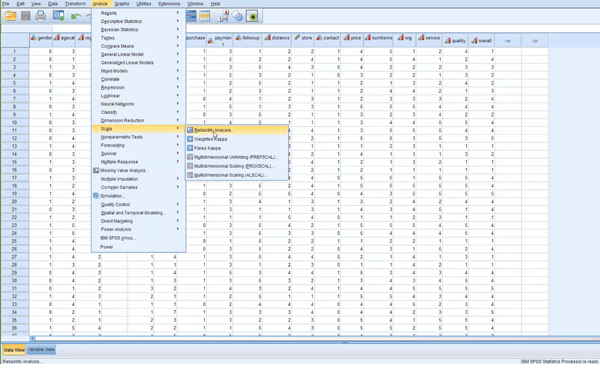
Task: Click the ordinal icon on price column
Action: click(x=347, y=38)
